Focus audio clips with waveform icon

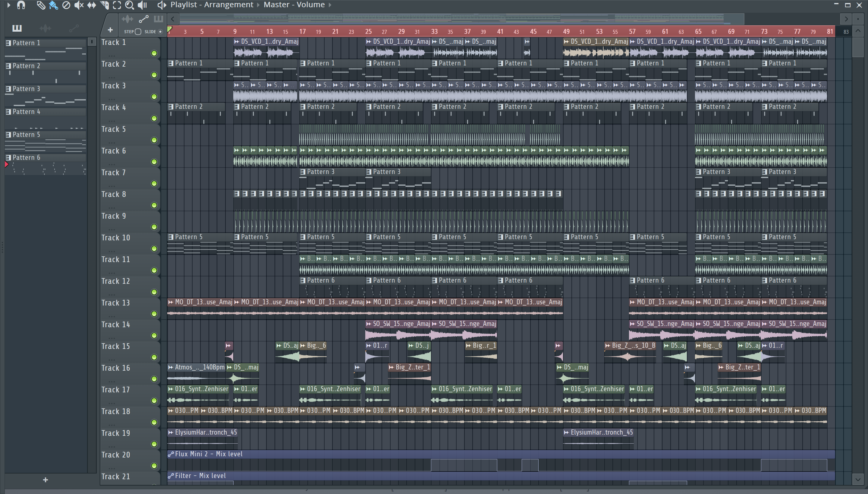click(127, 19)
